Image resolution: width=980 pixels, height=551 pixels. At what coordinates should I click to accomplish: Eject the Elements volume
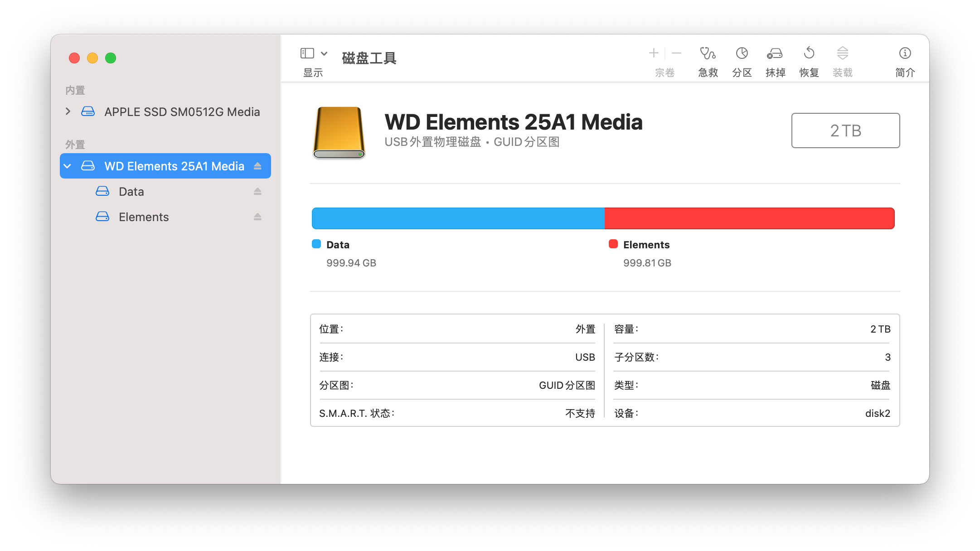pyautogui.click(x=257, y=217)
